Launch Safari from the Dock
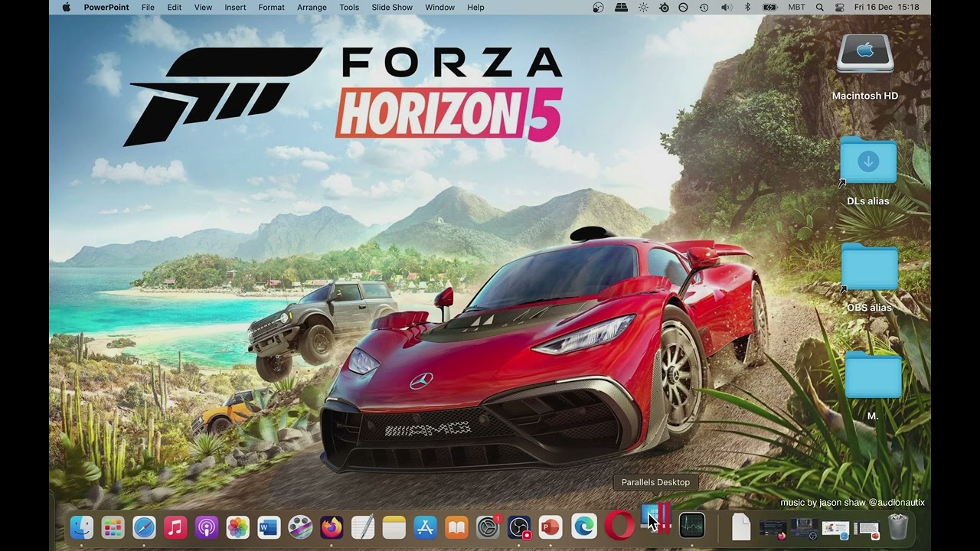980x551 pixels. click(x=144, y=527)
